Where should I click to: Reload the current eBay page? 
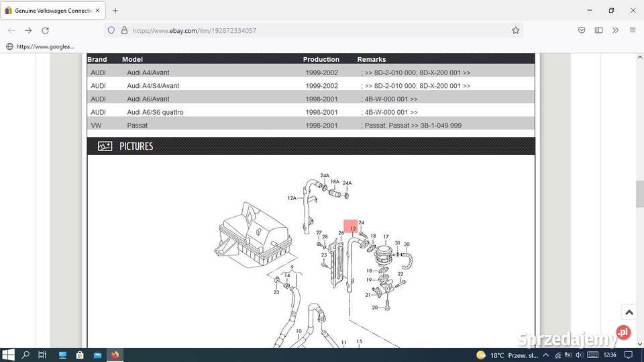click(45, 30)
